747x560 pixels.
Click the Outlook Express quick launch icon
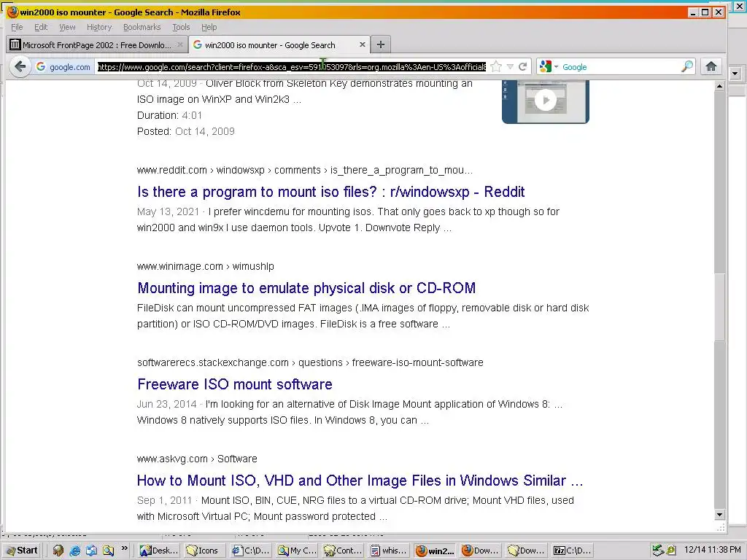91,551
